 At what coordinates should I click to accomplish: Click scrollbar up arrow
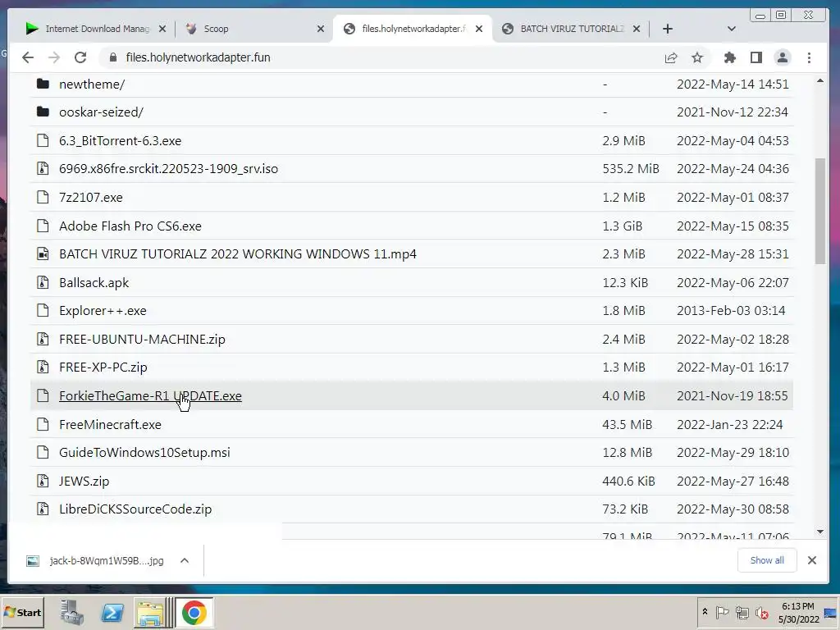point(820,81)
